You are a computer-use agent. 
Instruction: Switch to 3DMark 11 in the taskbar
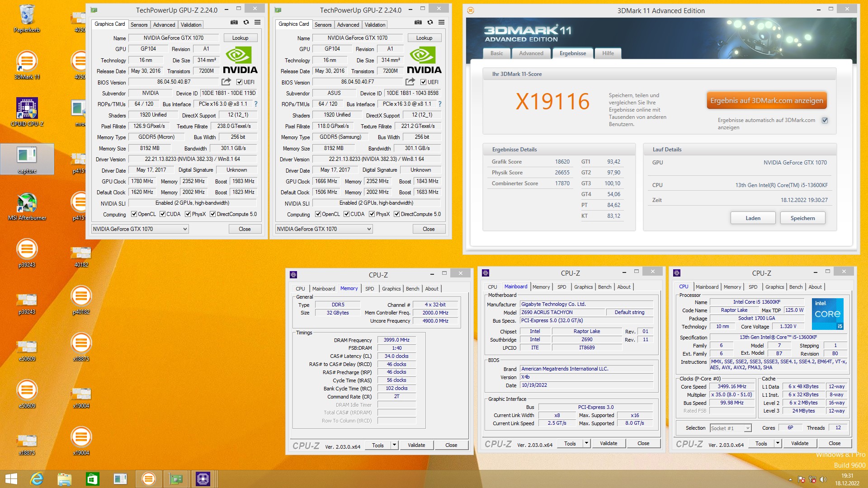(148, 479)
